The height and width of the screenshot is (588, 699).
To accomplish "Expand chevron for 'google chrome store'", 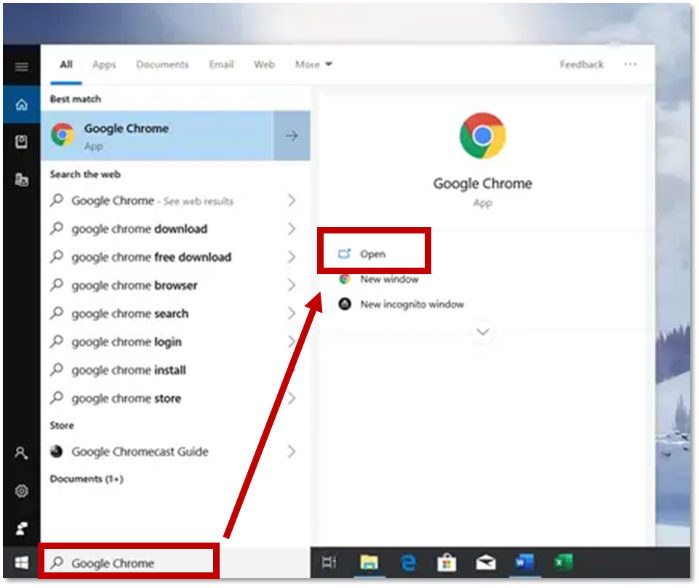I will 292,398.
